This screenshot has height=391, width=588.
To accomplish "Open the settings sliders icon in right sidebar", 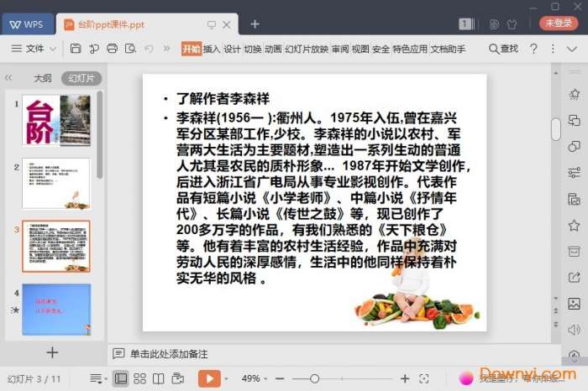I will point(574,173).
